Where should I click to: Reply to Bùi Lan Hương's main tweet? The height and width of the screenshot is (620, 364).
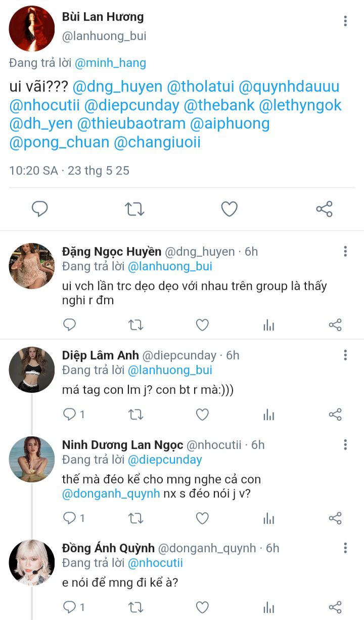[39, 209]
